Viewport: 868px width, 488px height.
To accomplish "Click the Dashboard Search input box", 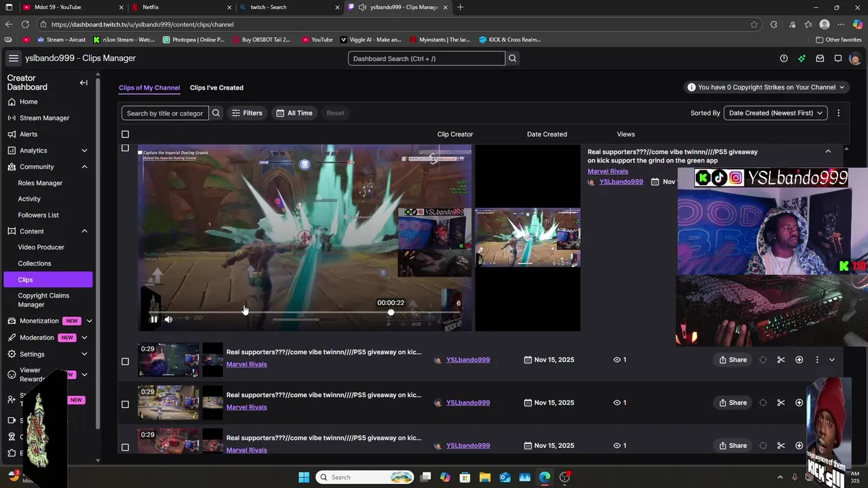I will (x=427, y=58).
